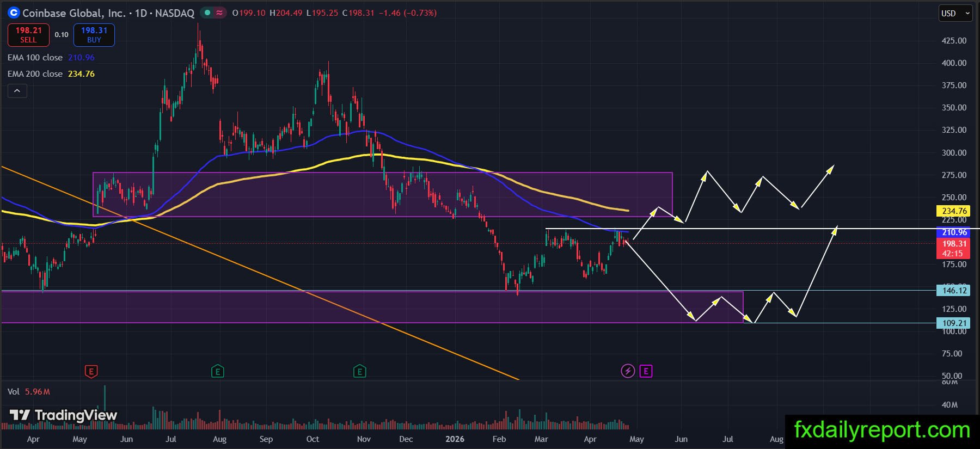The width and height of the screenshot is (980, 449).
Task: Click the 109.21 horizontal line price label
Action: point(954,323)
